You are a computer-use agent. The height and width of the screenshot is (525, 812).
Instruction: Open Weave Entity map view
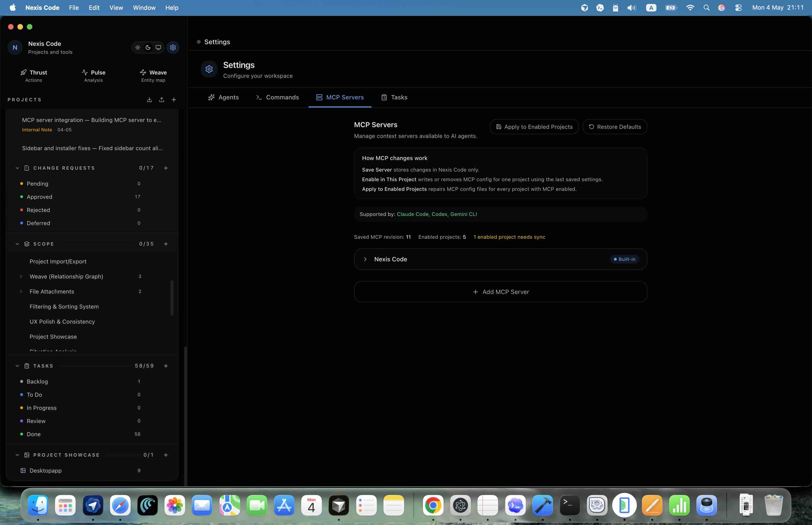pyautogui.click(x=153, y=76)
